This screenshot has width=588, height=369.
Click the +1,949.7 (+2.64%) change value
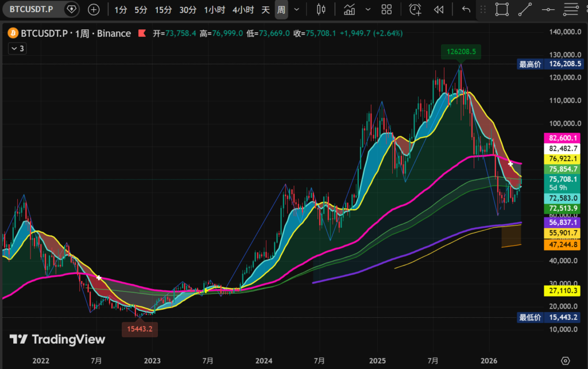(372, 33)
